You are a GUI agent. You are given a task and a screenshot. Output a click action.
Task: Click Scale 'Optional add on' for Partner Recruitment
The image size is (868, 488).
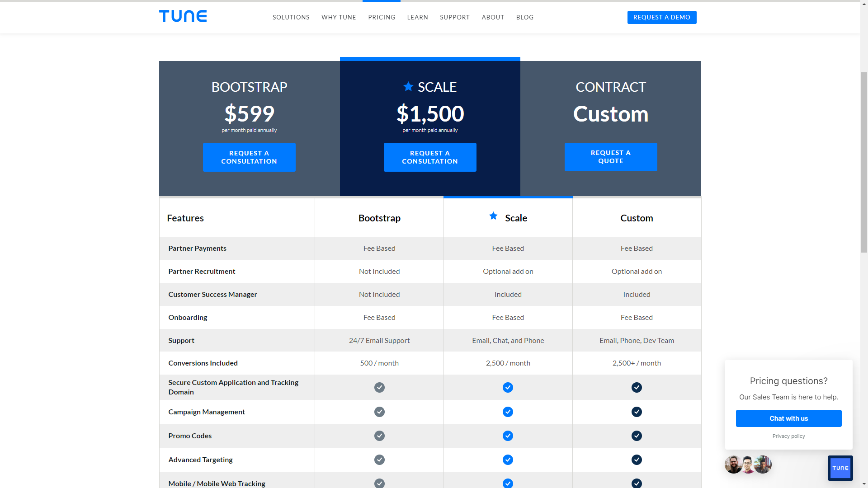508,271
